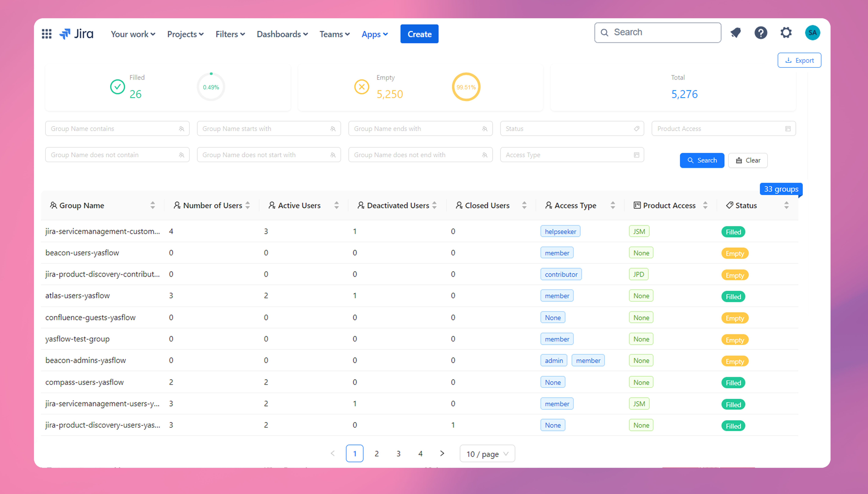
Task: Sort the Active Users column
Action: (336, 205)
